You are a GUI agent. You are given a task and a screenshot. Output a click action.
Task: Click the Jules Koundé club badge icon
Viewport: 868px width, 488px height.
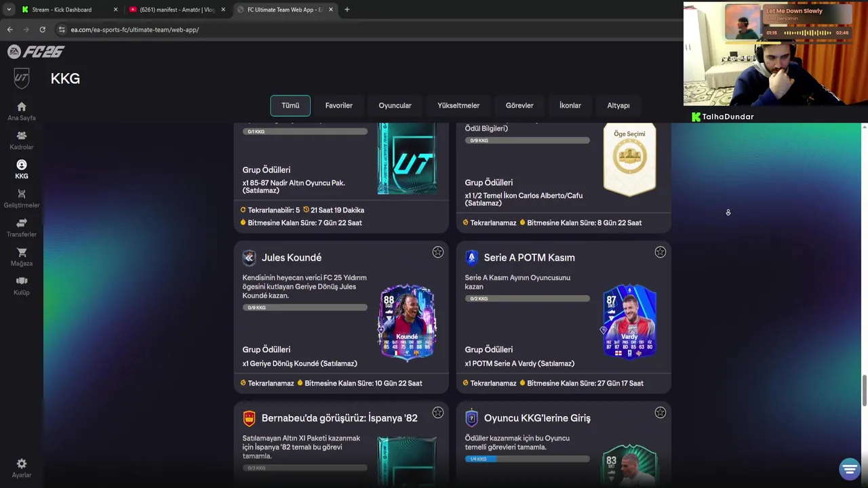click(250, 258)
